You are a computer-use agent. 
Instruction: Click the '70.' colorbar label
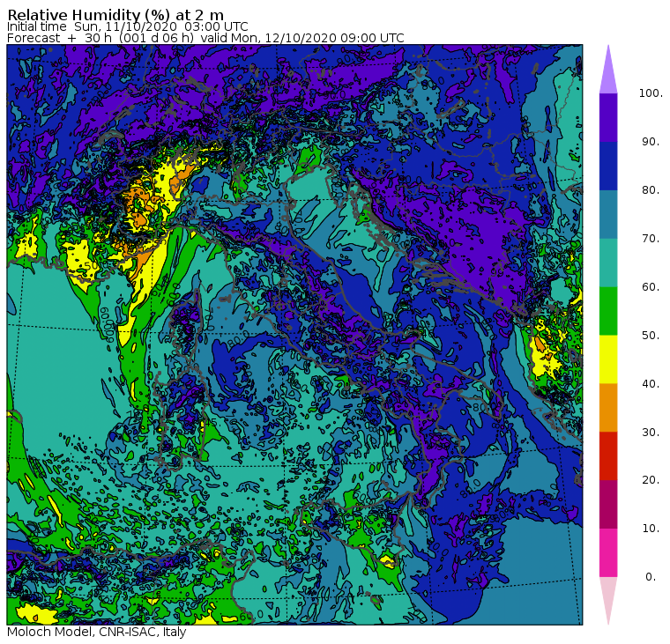coord(651,238)
